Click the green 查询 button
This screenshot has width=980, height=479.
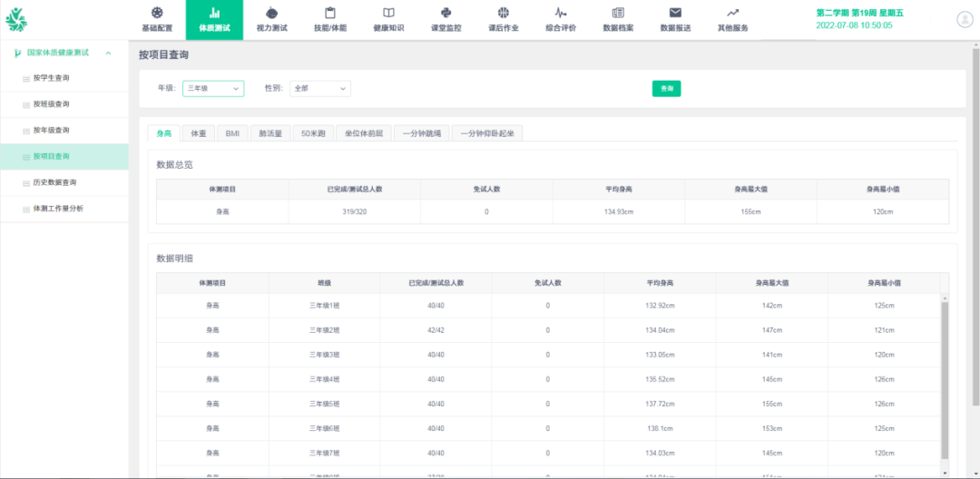tap(666, 89)
